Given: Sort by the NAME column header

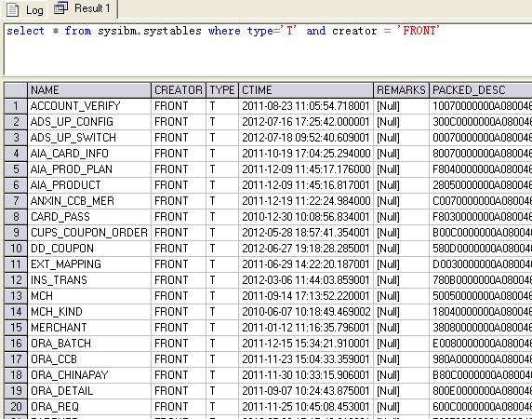Looking at the screenshot, I should (x=89, y=90).
